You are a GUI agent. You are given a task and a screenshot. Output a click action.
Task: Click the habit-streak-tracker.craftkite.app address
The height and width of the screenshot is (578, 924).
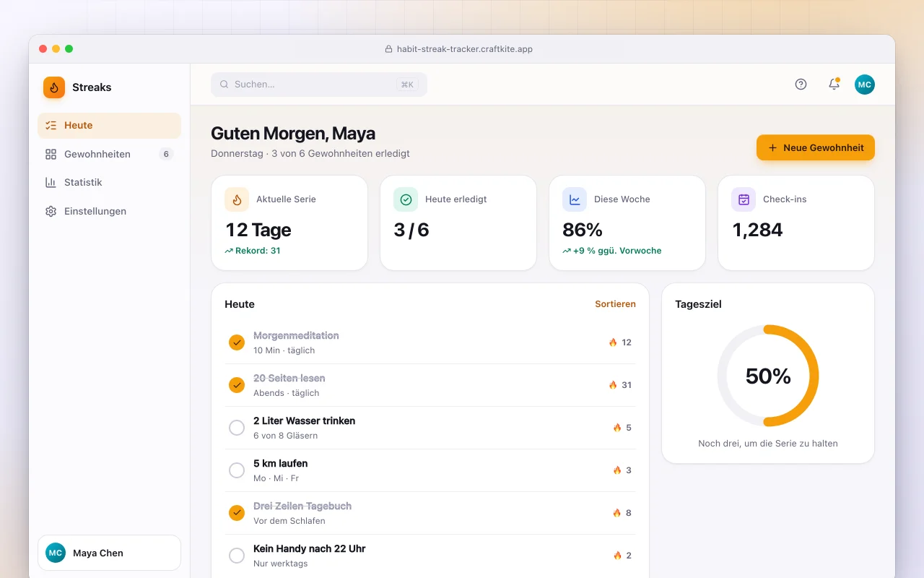(x=465, y=49)
